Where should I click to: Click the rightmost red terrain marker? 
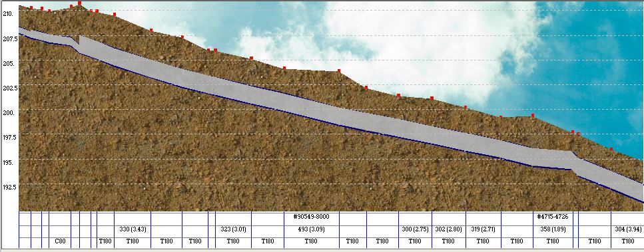tap(611, 149)
